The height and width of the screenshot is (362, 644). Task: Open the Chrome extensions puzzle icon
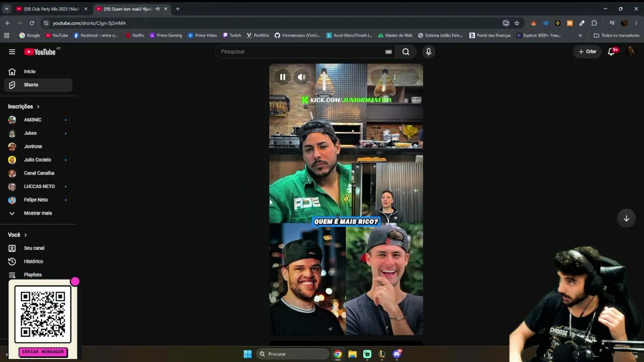pos(594,23)
